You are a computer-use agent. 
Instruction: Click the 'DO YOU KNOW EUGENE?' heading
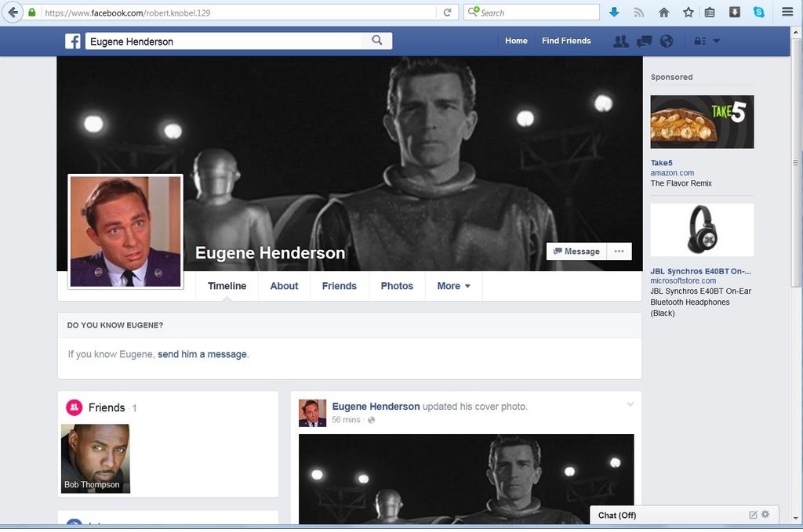(x=115, y=325)
